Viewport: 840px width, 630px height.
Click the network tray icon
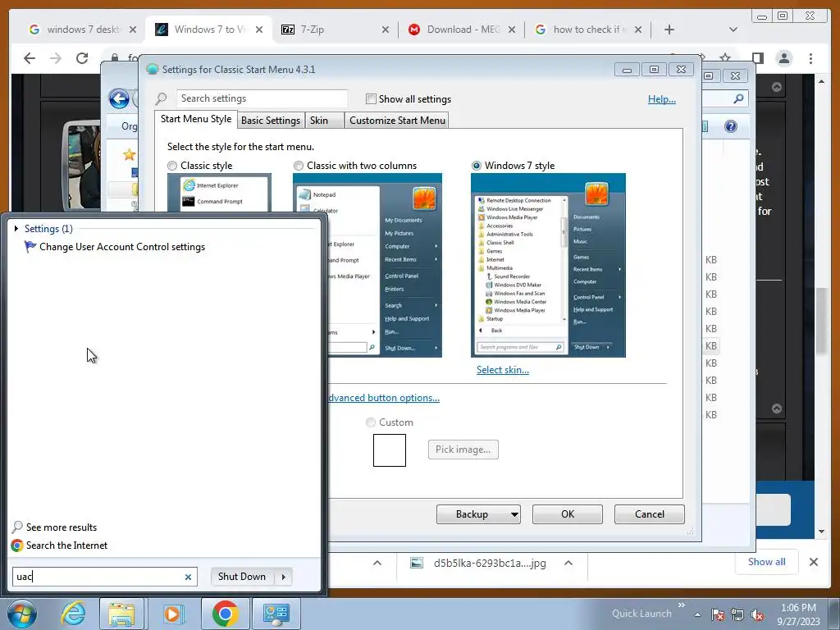(x=737, y=614)
